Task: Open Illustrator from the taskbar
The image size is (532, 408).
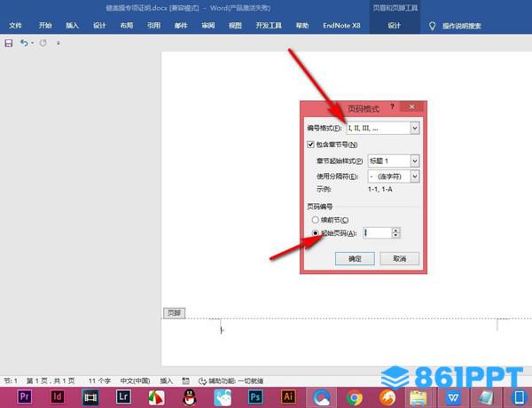Action: click(288, 396)
